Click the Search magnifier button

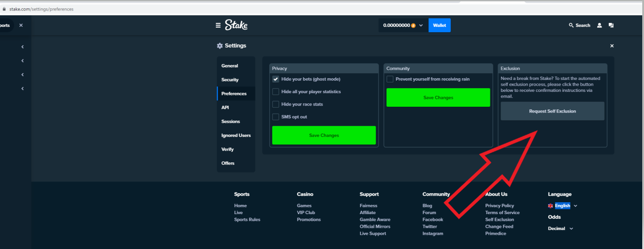pyautogui.click(x=580, y=26)
